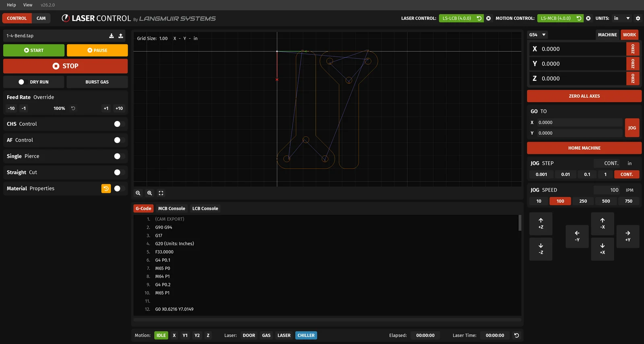Stop the machine
This screenshot has height=344, width=644.
(x=66, y=66)
